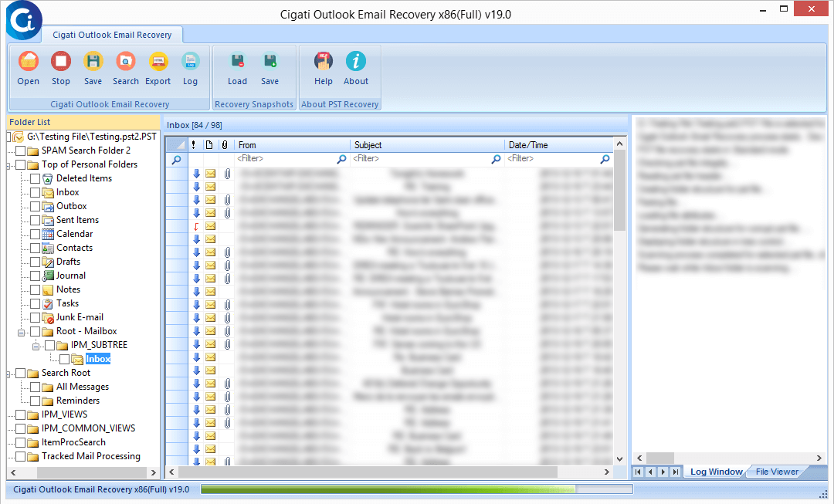
Task: Select G:\Testing File\Testing.pst2.PST root
Action: click(91, 137)
